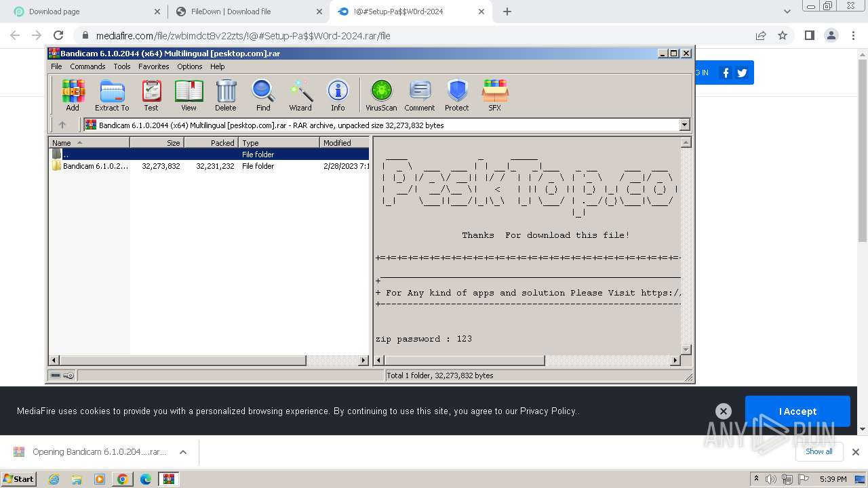The width and height of the screenshot is (868, 488).
Task: Open the Help menu
Action: [x=218, y=66]
